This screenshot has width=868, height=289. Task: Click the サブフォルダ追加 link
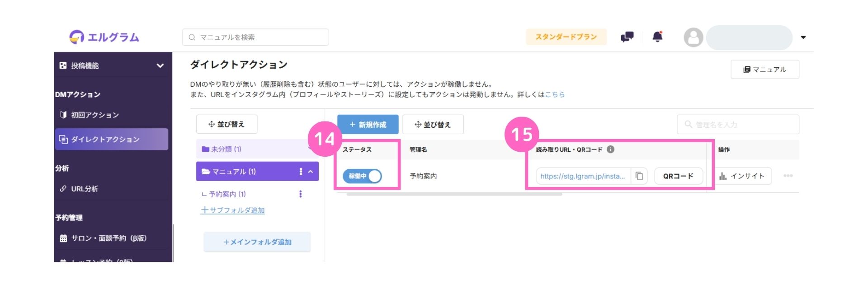[x=232, y=210]
